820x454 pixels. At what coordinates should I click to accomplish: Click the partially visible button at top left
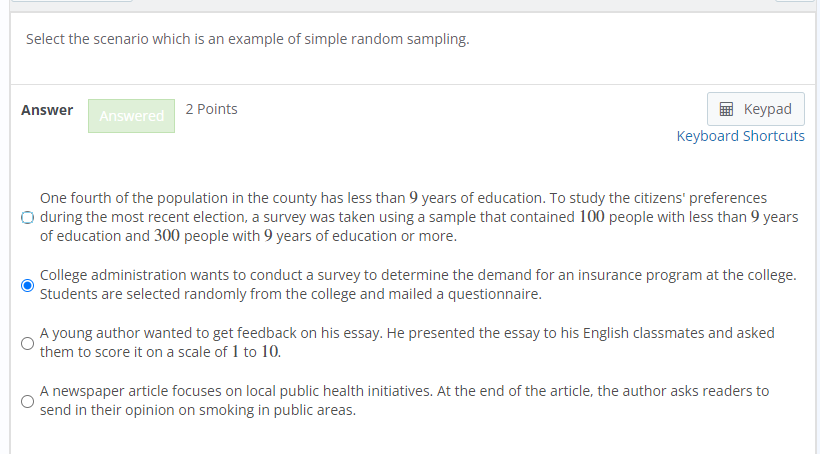[x=72, y=1]
